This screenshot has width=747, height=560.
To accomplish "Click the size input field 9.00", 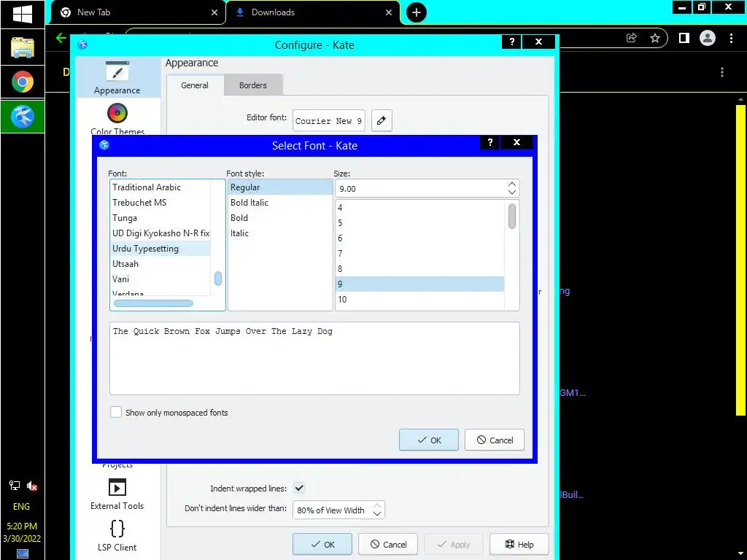I will (x=422, y=189).
